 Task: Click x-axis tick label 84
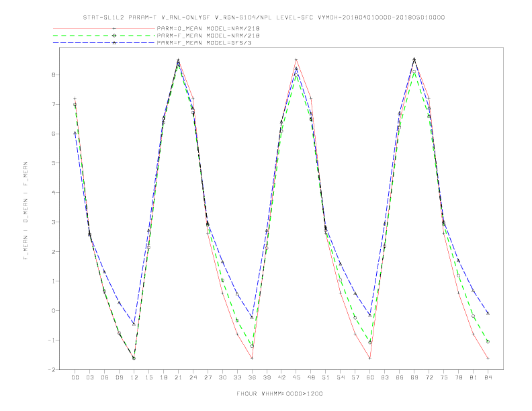point(488,377)
